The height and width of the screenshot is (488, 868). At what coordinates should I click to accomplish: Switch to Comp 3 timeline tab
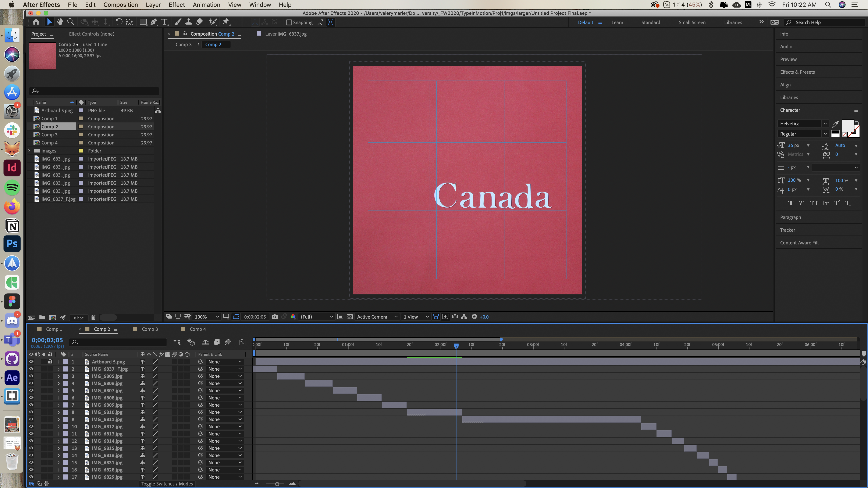click(x=150, y=329)
